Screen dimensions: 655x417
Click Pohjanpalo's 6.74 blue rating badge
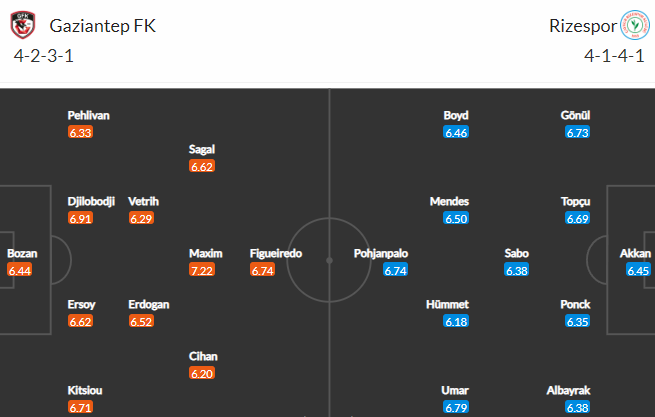click(395, 270)
